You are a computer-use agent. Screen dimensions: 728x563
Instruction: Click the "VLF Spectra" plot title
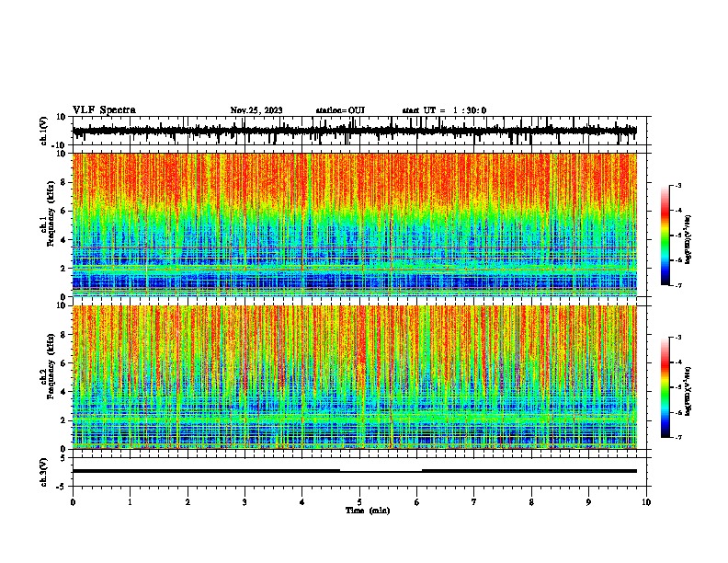pos(104,110)
